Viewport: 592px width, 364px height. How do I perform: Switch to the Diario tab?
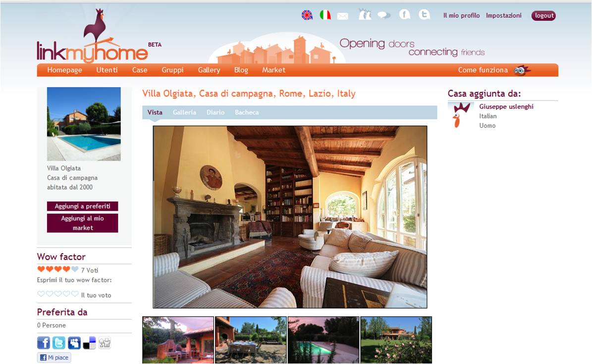215,112
